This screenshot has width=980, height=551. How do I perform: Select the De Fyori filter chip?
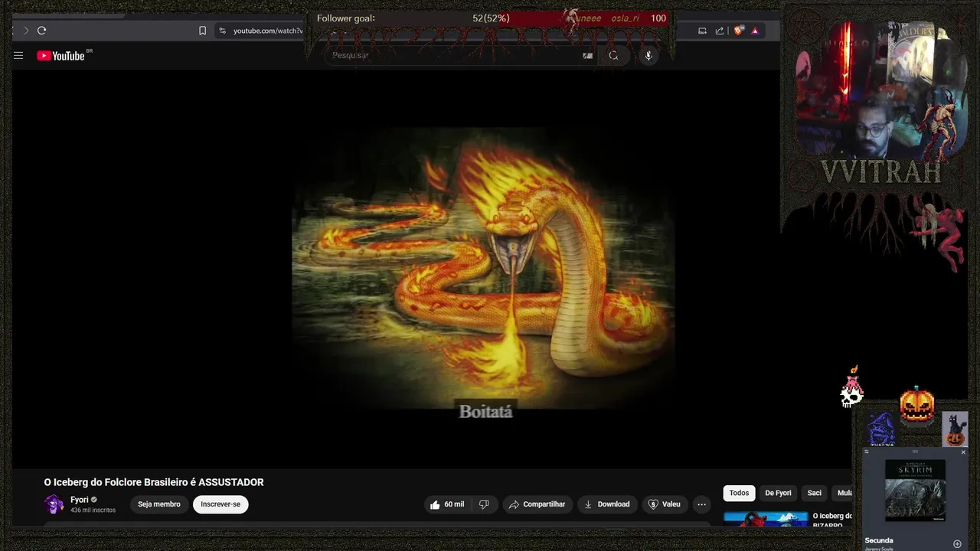point(778,493)
